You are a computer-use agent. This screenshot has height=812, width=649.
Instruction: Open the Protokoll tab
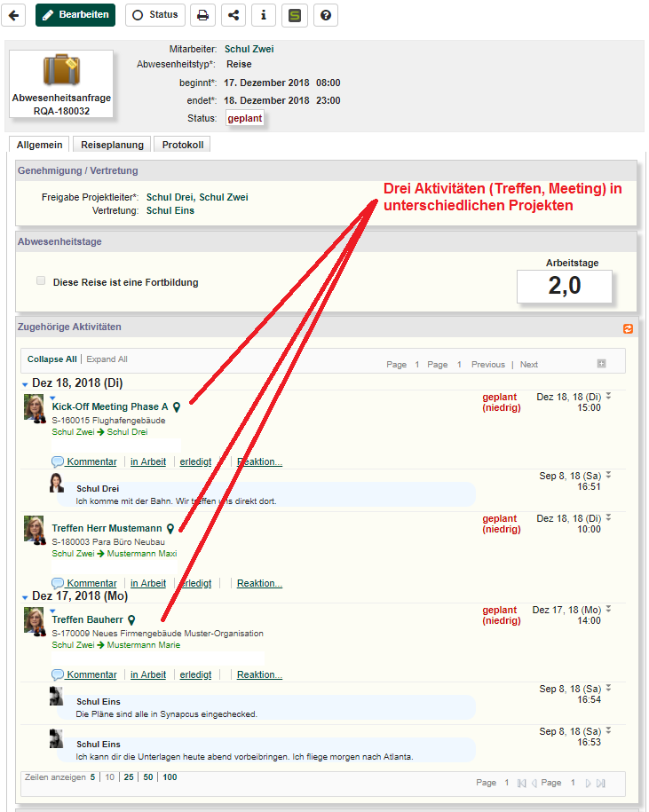[182, 145]
